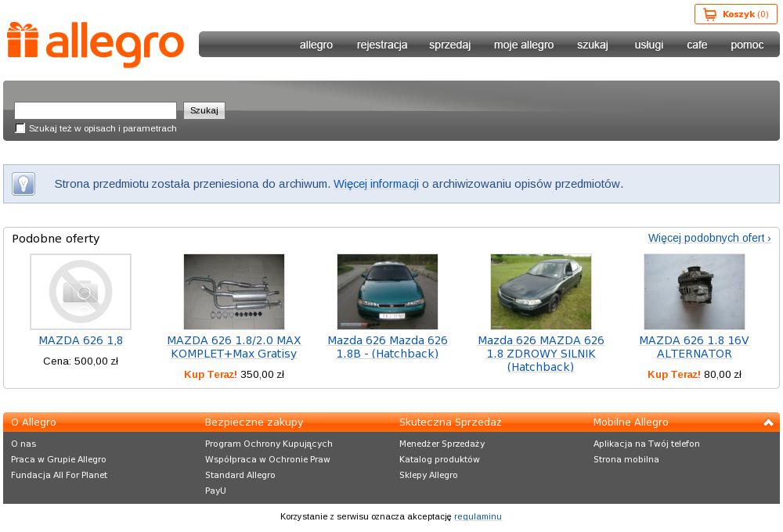Open 'Katalog produktów' link
783x532 pixels.
pyautogui.click(x=439, y=459)
